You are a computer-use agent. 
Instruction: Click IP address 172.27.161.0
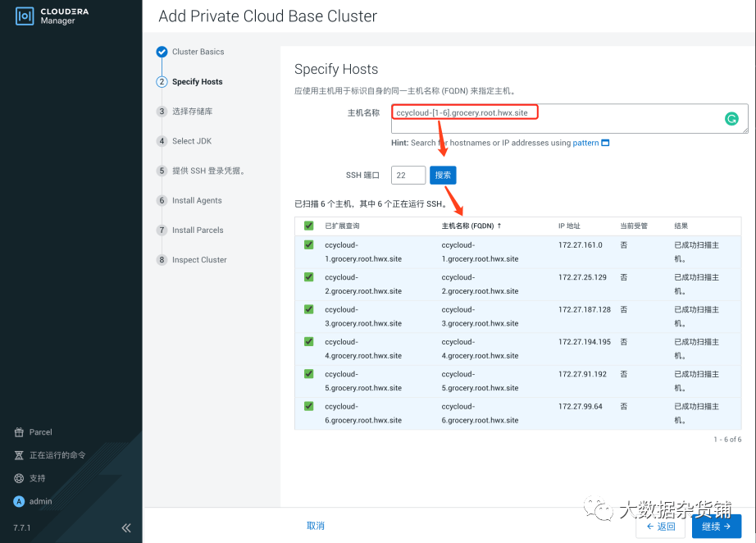[580, 245]
